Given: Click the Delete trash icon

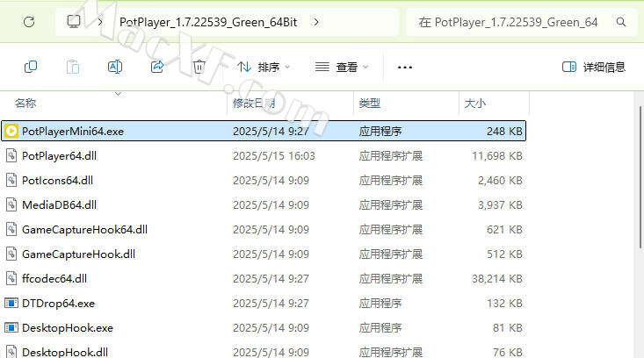Looking at the screenshot, I should [x=199, y=67].
